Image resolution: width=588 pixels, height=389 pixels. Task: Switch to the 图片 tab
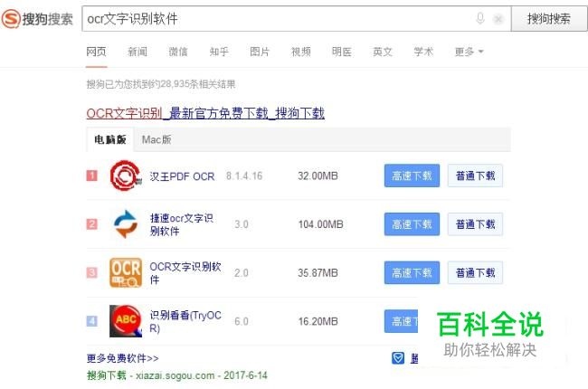point(260,52)
